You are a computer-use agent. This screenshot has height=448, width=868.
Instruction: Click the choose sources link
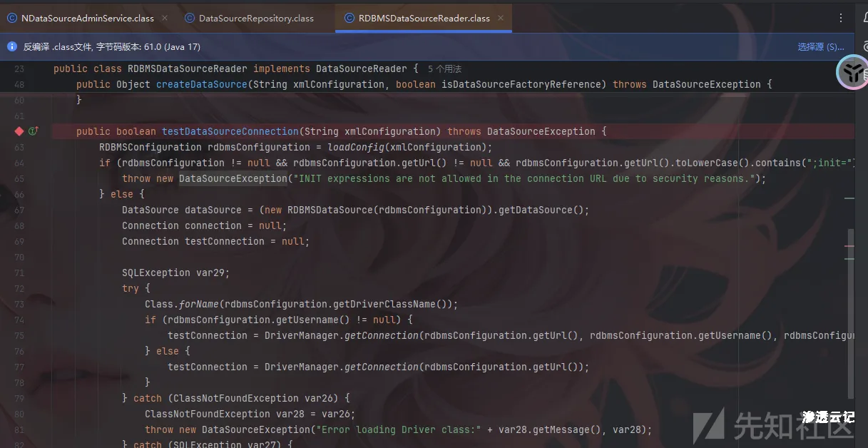820,46
